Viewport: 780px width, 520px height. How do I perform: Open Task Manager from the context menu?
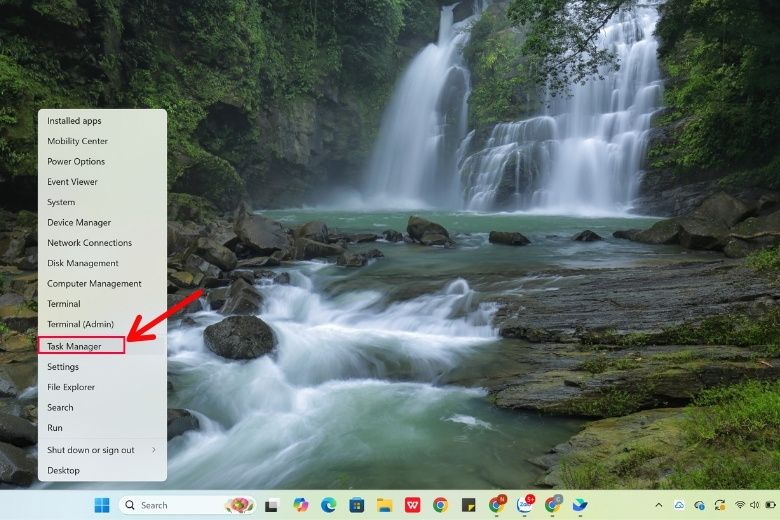click(x=102, y=346)
